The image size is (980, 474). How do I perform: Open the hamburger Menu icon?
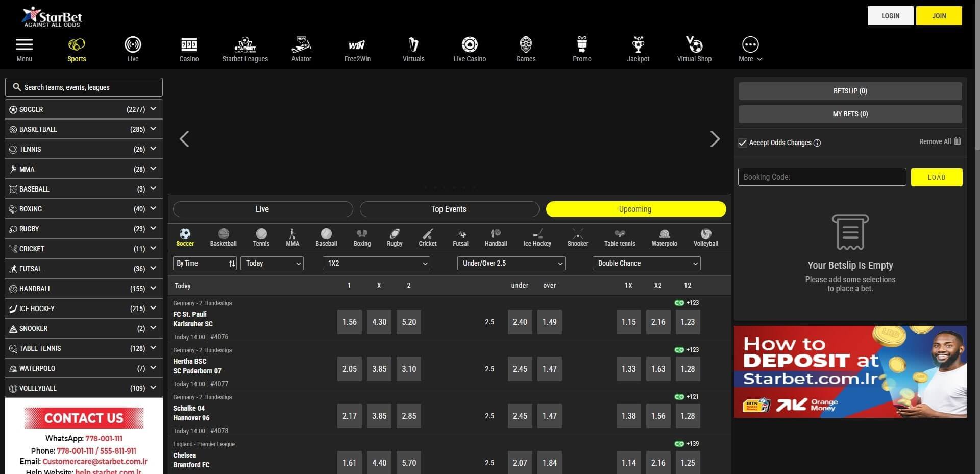24,45
